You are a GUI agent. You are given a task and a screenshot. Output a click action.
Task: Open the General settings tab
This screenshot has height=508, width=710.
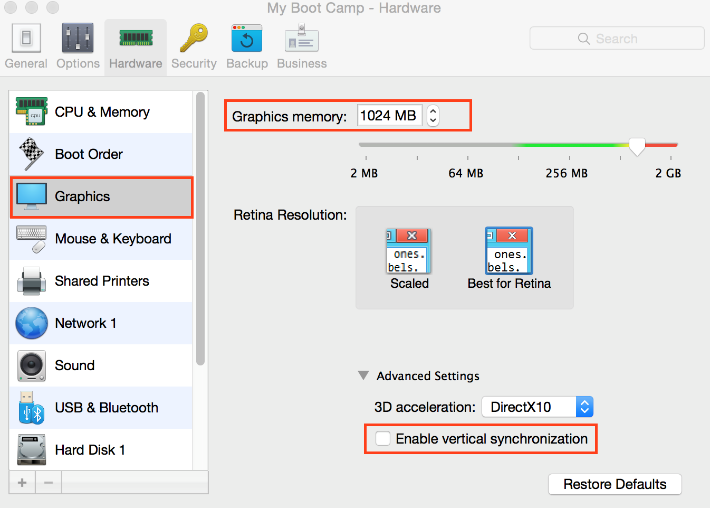pos(26,46)
